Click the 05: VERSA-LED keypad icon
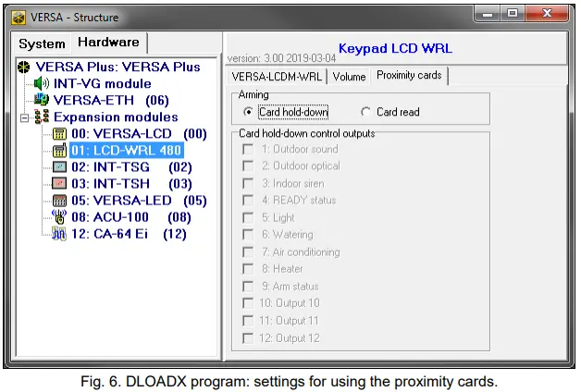 coord(59,201)
